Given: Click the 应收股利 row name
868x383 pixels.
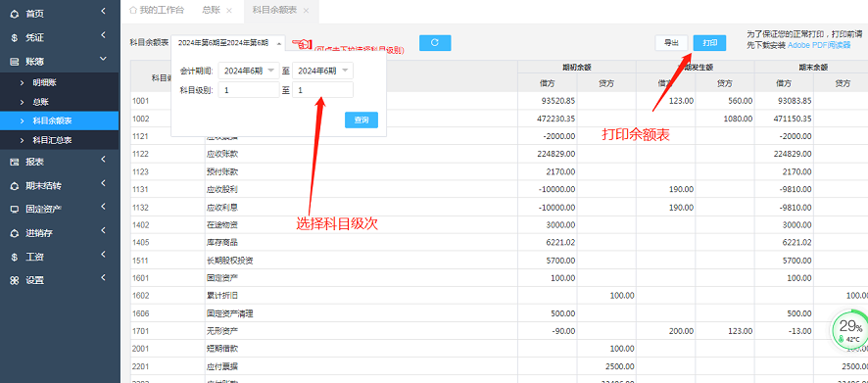Looking at the screenshot, I should pos(222,189).
